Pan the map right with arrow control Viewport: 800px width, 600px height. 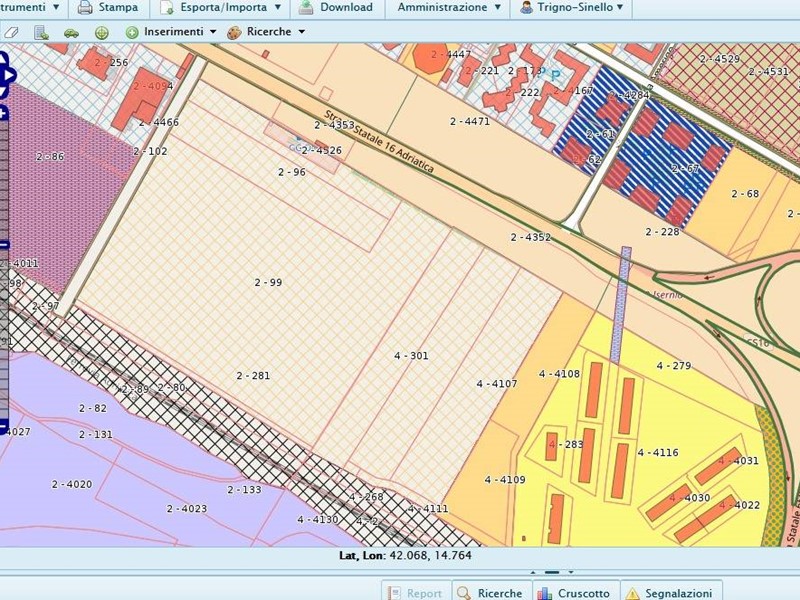pos(5,73)
